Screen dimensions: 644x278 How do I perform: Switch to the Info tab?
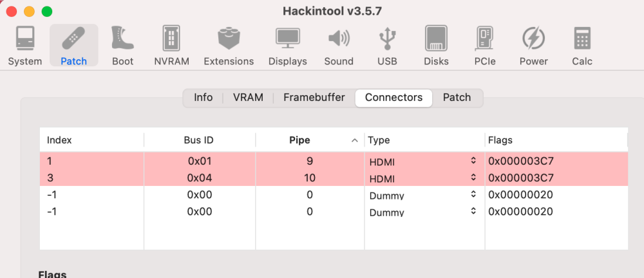click(204, 98)
